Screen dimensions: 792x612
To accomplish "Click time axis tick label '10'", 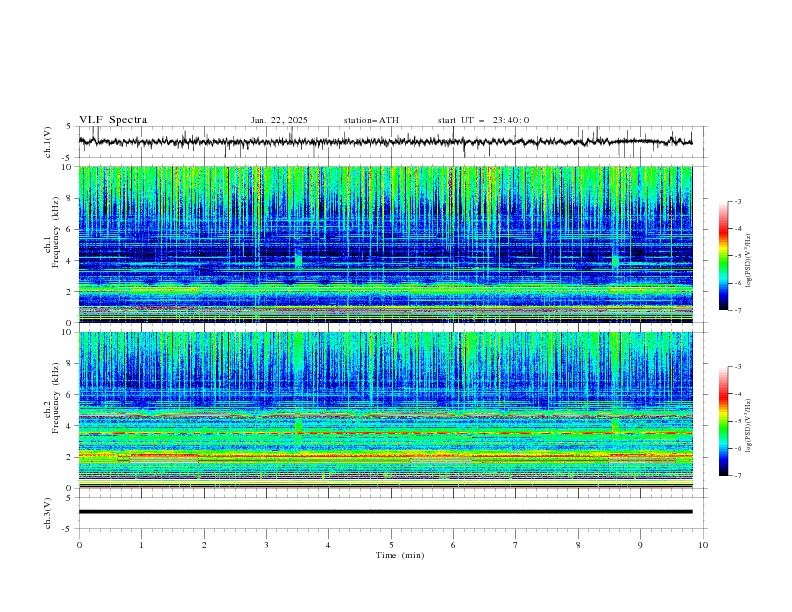I will point(703,545).
